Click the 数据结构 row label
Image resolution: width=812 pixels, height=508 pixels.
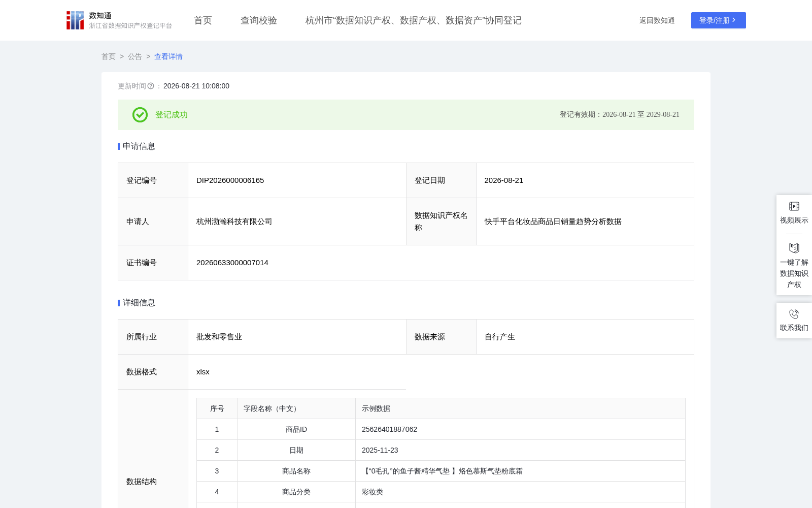pyautogui.click(x=142, y=482)
